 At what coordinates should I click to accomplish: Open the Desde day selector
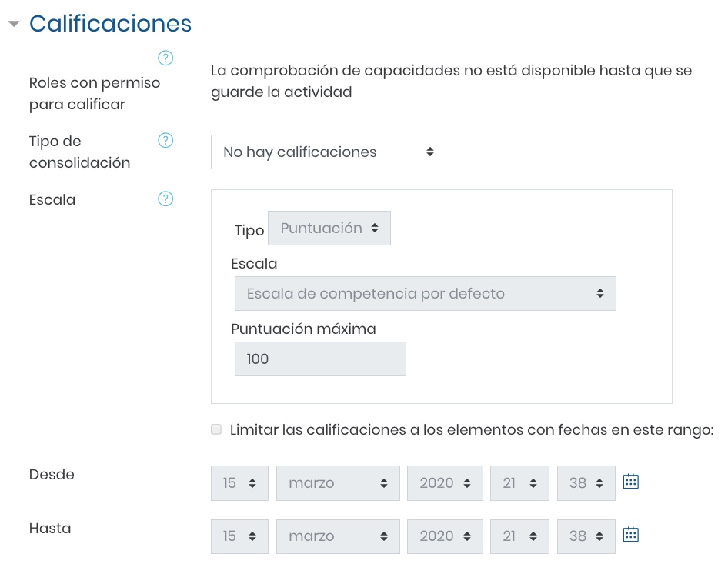pyautogui.click(x=239, y=483)
